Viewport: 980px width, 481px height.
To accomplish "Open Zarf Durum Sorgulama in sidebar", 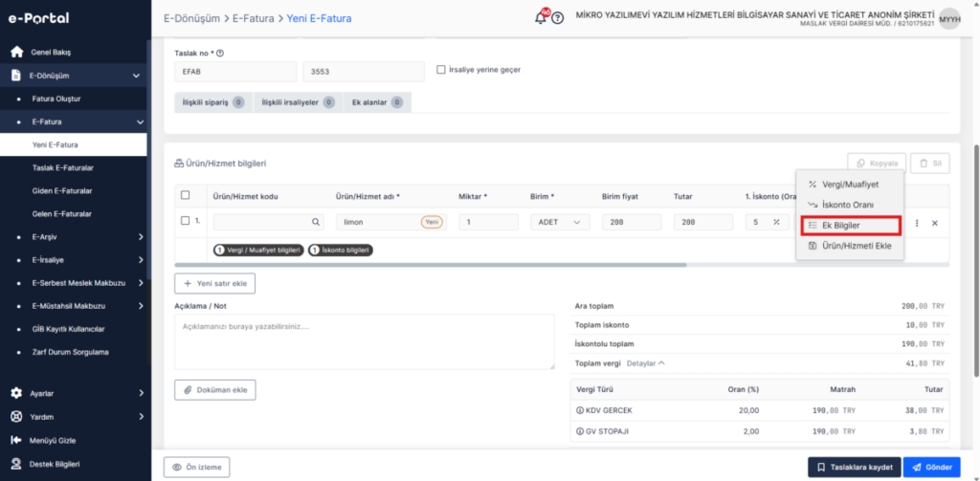I will click(x=70, y=352).
